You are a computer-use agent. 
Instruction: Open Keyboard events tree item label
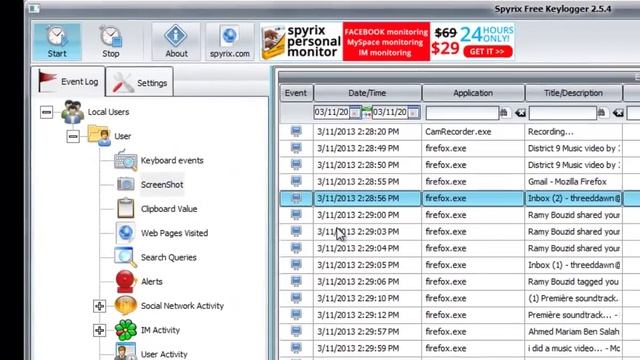pos(172,160)
